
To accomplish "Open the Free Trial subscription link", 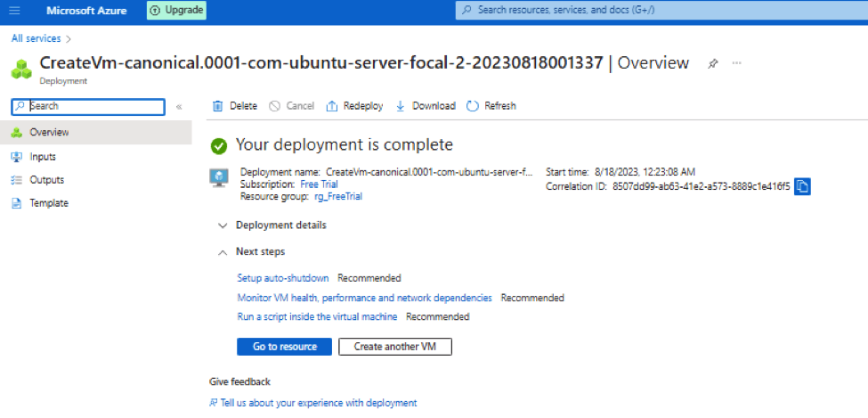I will (x=319, y=184).
